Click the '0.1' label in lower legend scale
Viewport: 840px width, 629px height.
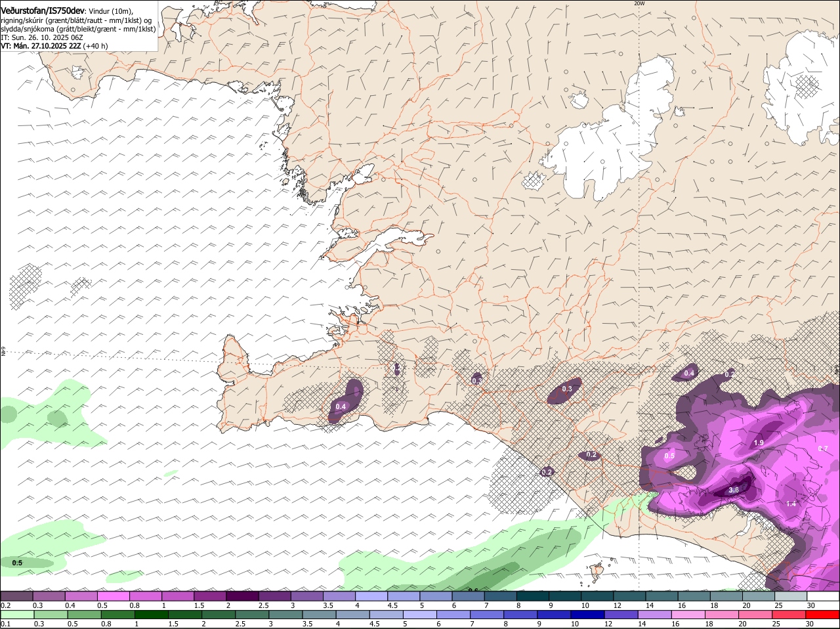coord(5,624)
